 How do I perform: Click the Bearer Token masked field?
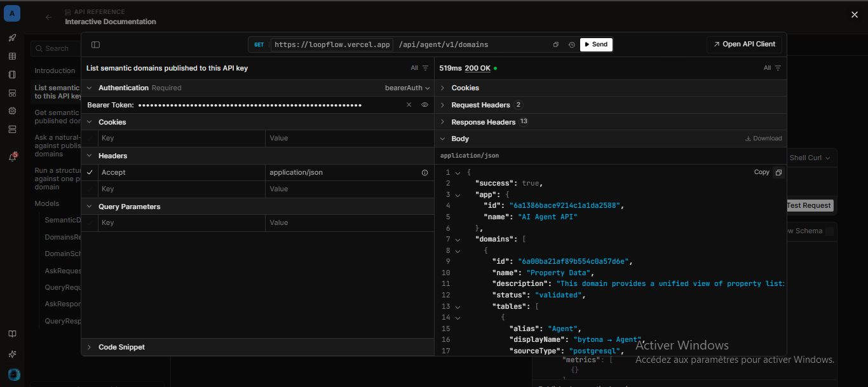pos(250,105)
